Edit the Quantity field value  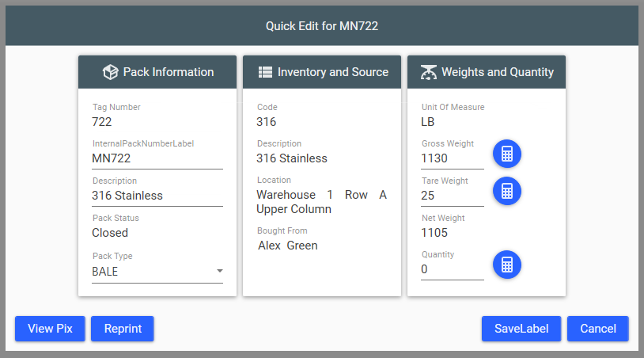point(453,269)
